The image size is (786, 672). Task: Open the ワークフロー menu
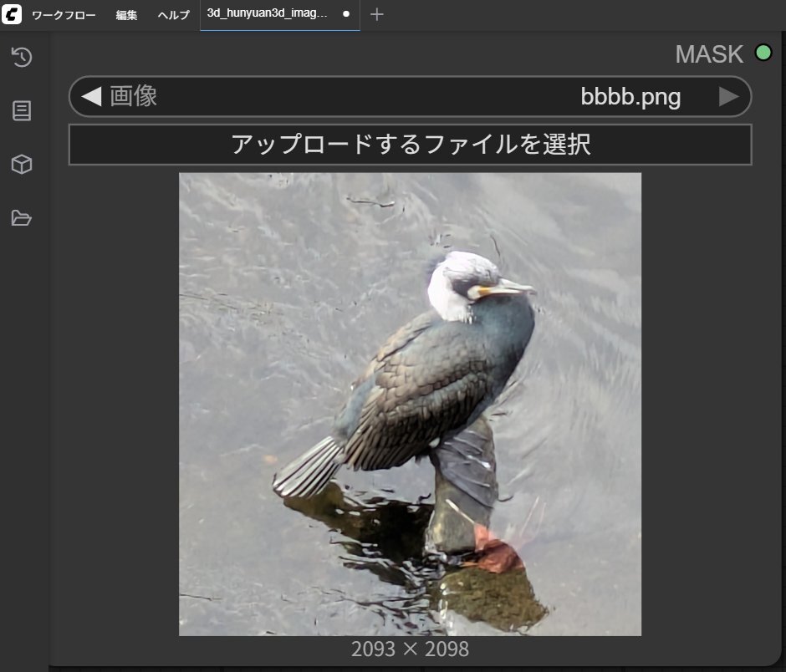pos(64,15)
